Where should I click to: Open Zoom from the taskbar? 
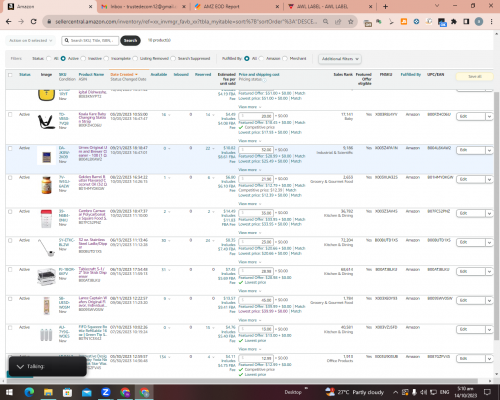(106, 392)
